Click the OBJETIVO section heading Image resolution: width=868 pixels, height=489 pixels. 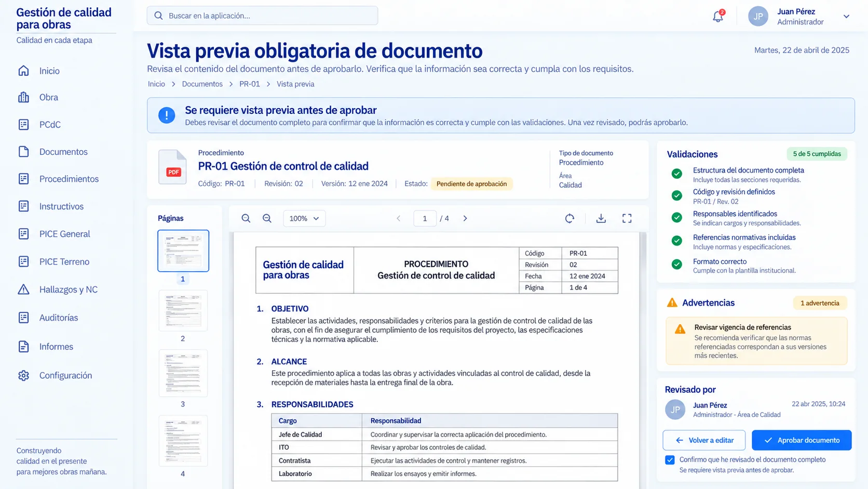point(290,309)
